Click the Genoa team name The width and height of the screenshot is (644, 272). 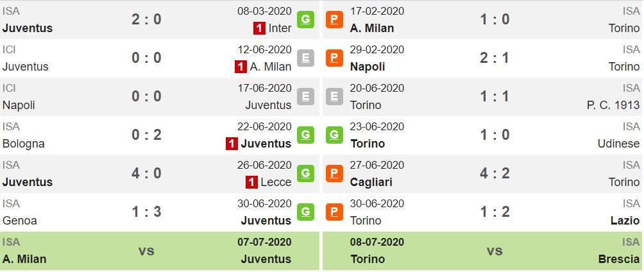point(20,221)
